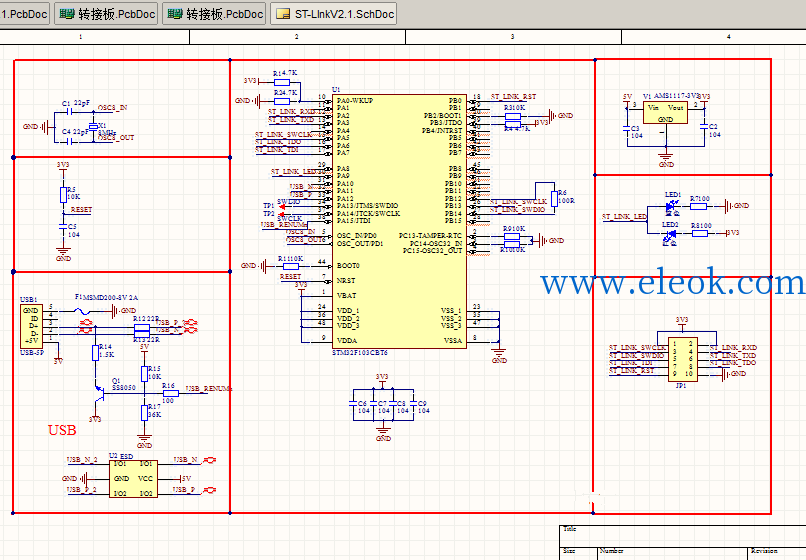806x560 pixels.
Task: Click the OSC8_OUT net label beside C4
Action: [116, 137]
